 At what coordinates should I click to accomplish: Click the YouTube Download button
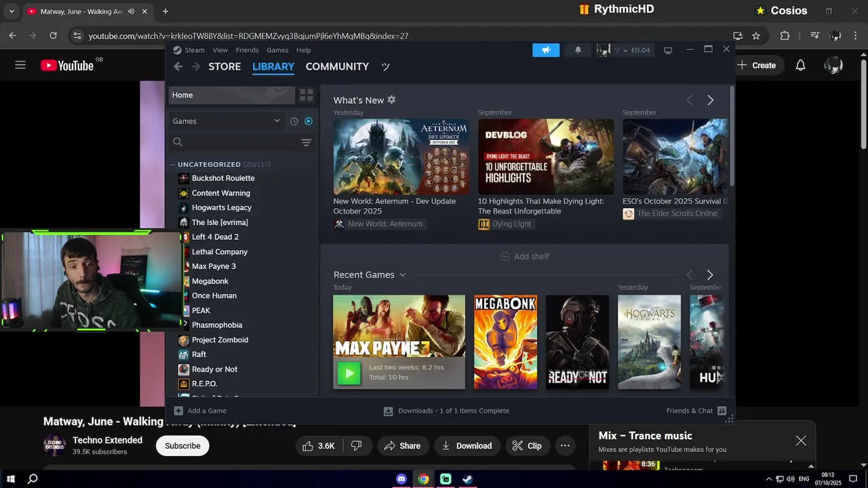tap(467, 445)
